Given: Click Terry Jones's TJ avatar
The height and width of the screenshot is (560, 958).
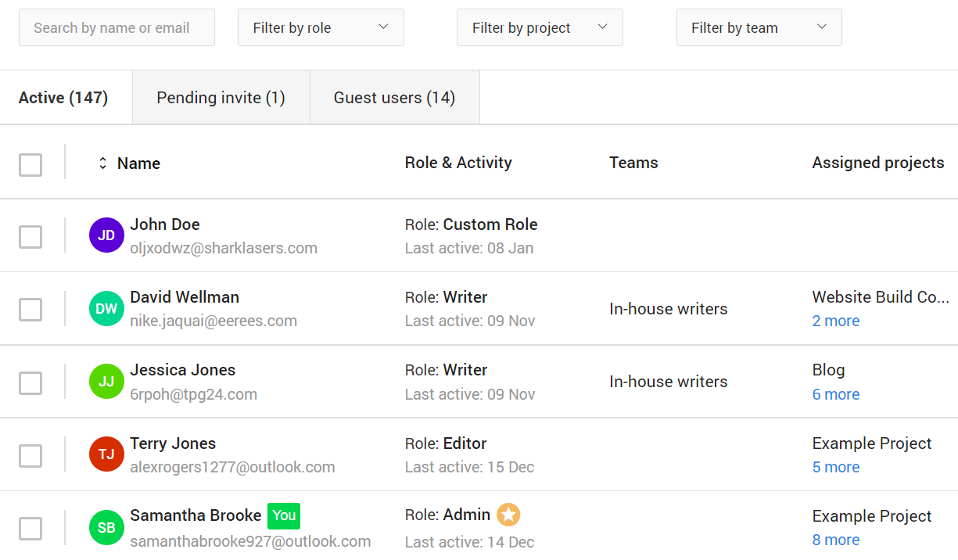Looking at the screenshot, I should click(106, 454).
